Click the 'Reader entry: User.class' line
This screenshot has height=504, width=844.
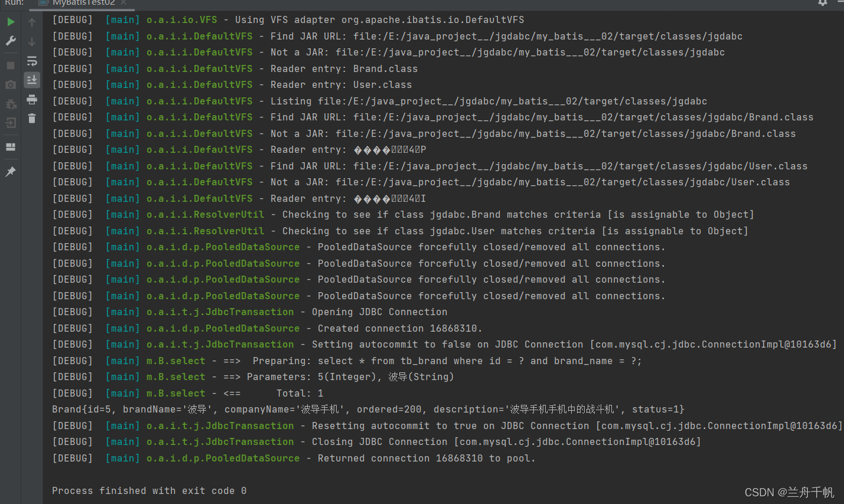coord(232,85)
